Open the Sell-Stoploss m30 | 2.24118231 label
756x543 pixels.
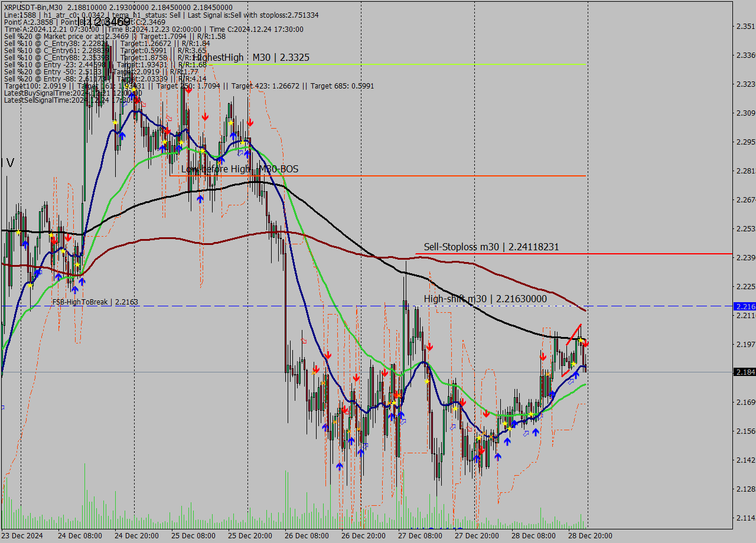click(491, 247)
